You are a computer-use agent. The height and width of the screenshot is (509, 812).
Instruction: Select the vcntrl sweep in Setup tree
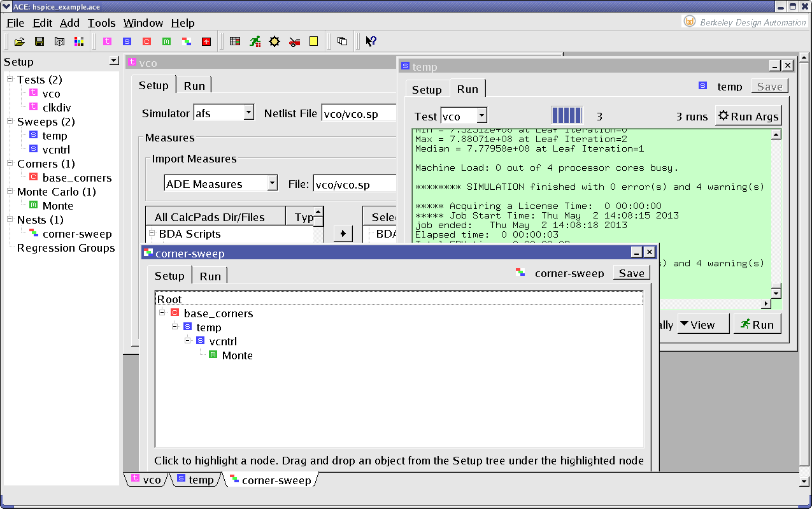point(56,150)
